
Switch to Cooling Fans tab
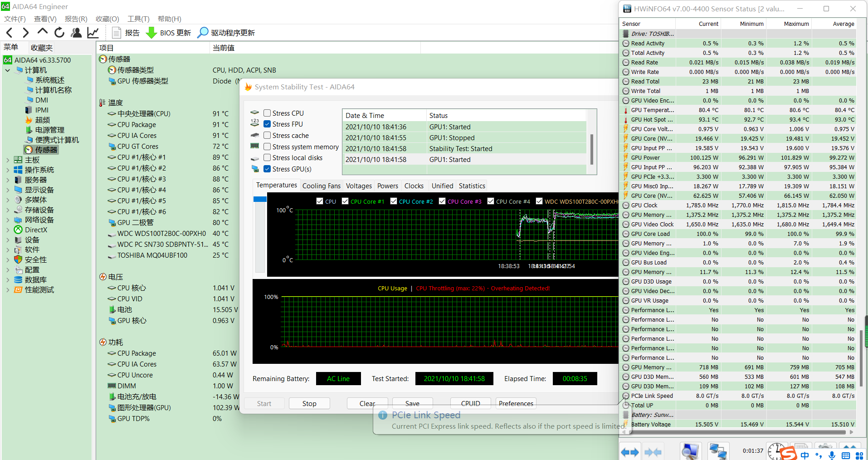point(321,186)
